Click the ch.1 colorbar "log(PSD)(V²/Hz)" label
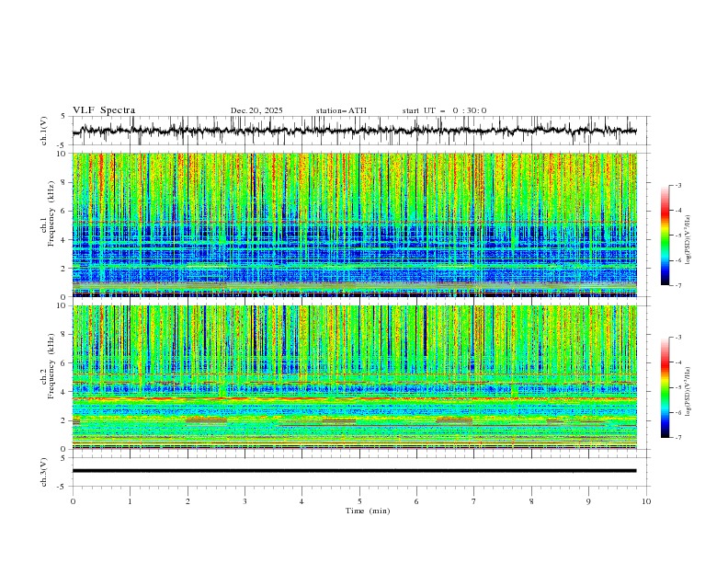This screenshot has height=563, width=728. point(688,240)
